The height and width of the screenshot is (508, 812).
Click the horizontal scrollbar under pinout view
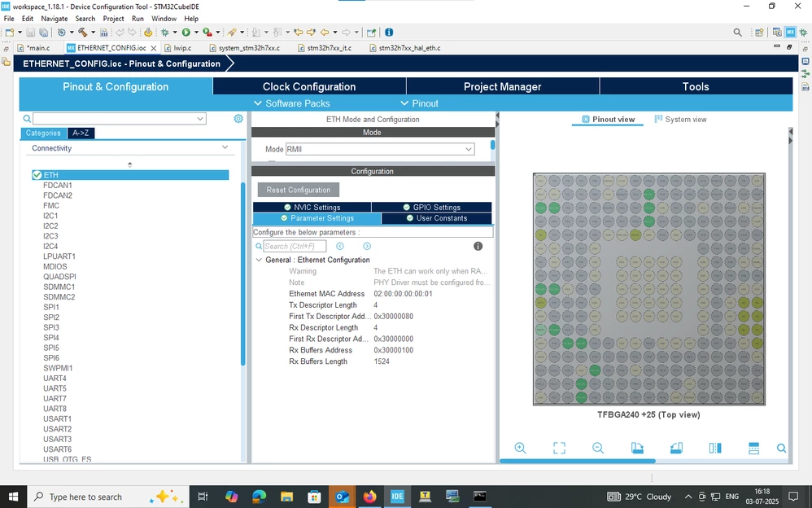[578, 461]
